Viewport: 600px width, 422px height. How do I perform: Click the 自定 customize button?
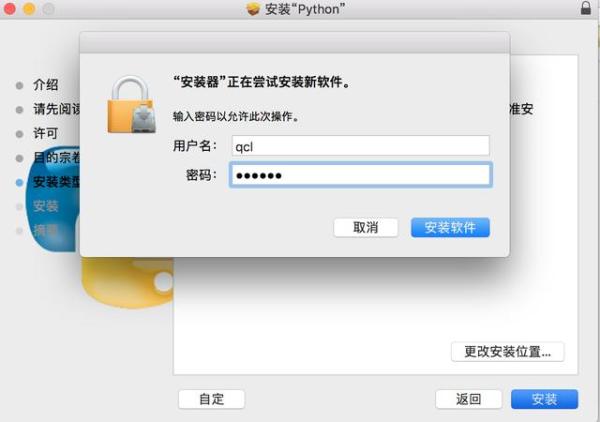(211, 399)
